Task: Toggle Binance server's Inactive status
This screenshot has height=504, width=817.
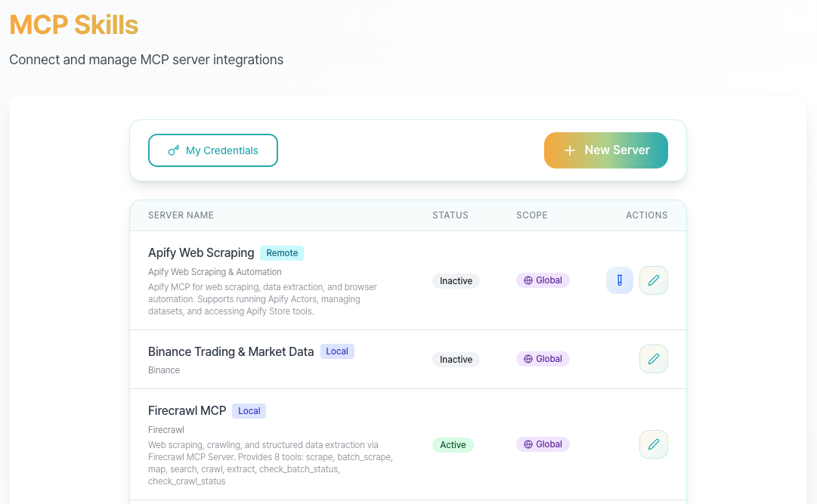Action: click(x=456, y=359)
